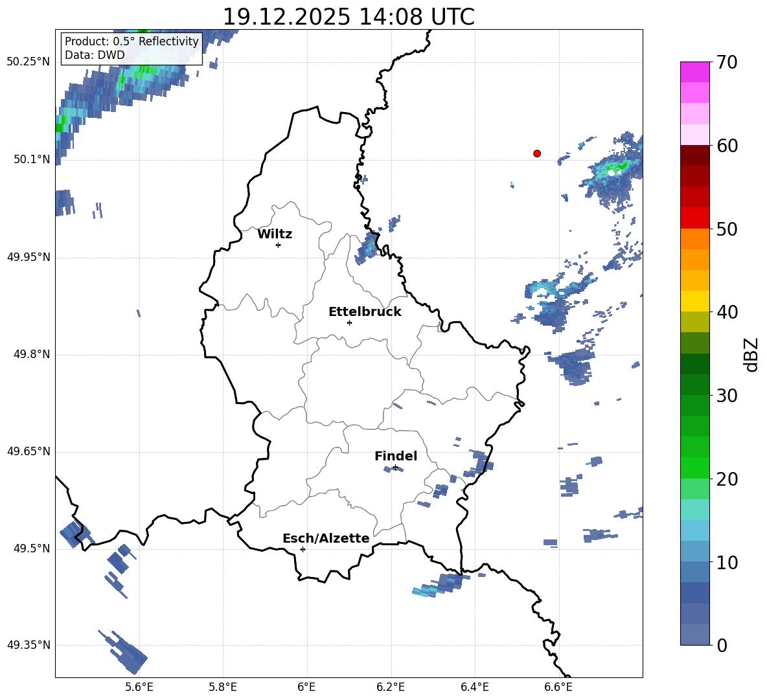The width and height of the screenshot is (767, 700).
Task: Click the Esch/Alzette cross marker
Action: tap(303, 549)
